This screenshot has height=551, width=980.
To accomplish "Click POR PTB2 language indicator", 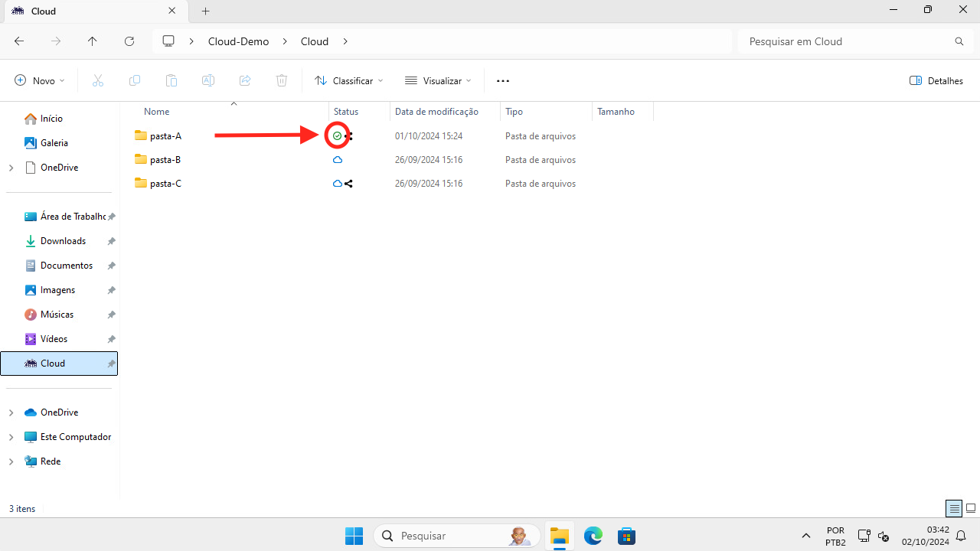I will coord(836,536).
